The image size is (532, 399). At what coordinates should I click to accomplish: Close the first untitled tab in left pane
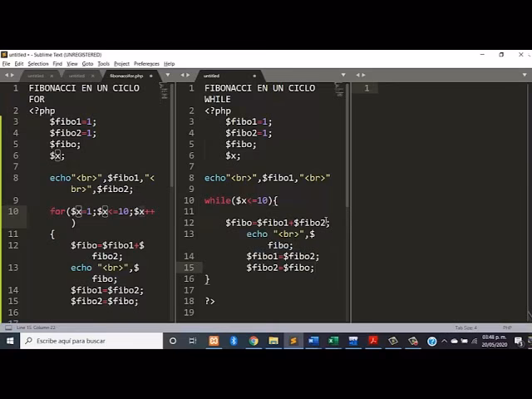coord(52,76)
